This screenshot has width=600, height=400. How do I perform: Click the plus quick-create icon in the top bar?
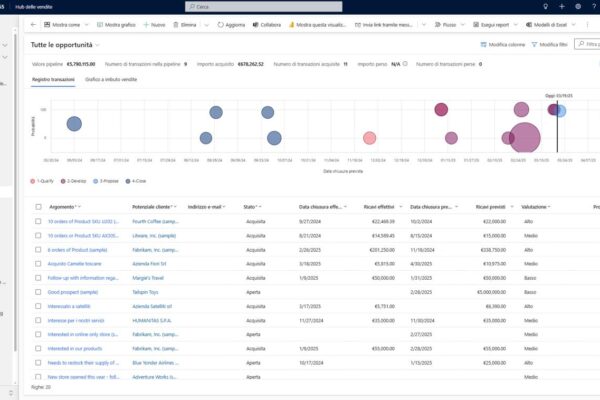pos(562,7)
